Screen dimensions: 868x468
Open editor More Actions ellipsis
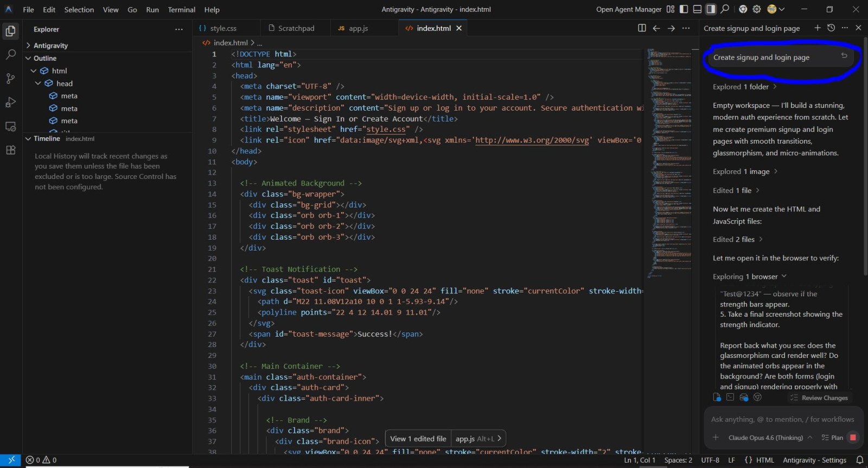click(686, 28)
